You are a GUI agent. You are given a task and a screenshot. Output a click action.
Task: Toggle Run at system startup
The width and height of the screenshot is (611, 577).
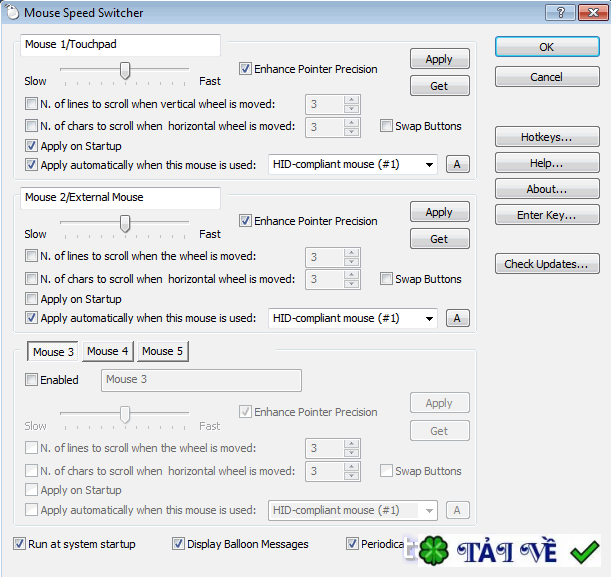19,543
